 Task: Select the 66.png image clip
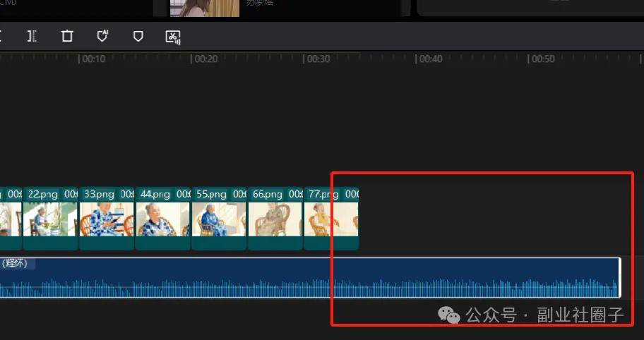pyautogui.click(x=275, y=219)
